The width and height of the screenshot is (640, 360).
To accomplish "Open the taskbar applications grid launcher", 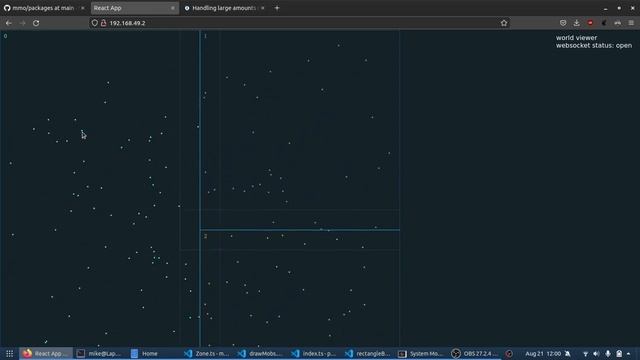I will click(9, 353).
